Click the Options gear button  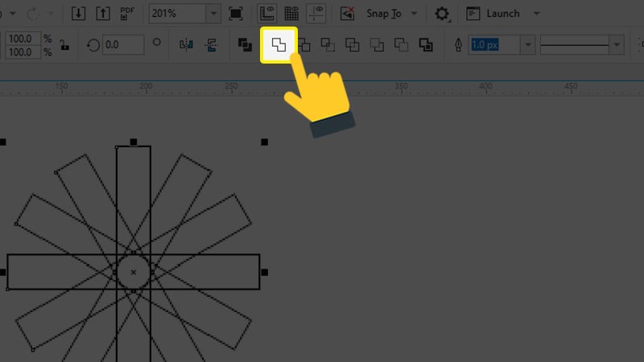coord(442,14)
